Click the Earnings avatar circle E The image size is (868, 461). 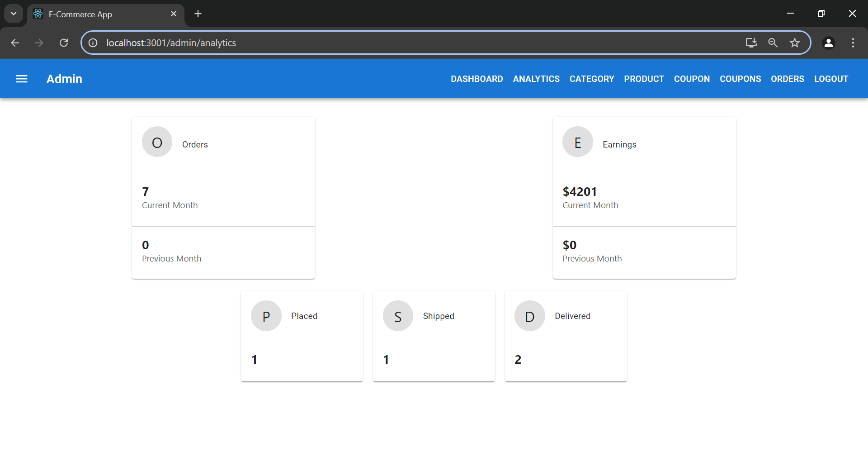coord(577,142)
